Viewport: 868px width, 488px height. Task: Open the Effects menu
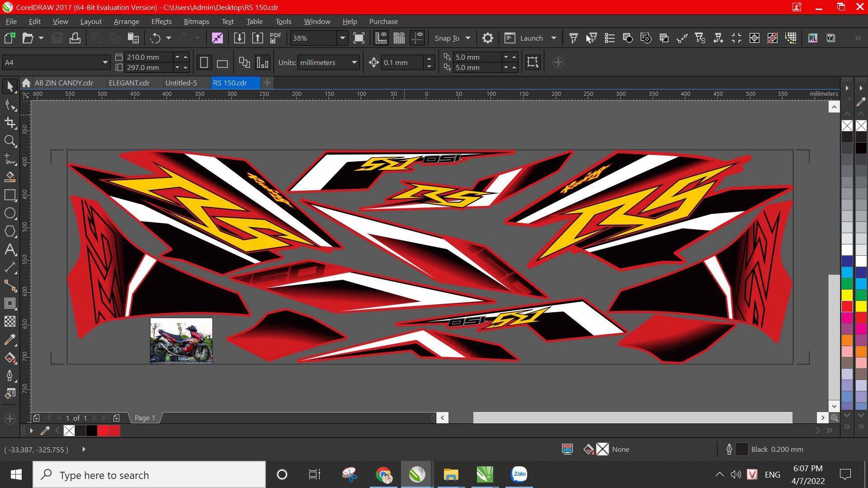point(161,21)
